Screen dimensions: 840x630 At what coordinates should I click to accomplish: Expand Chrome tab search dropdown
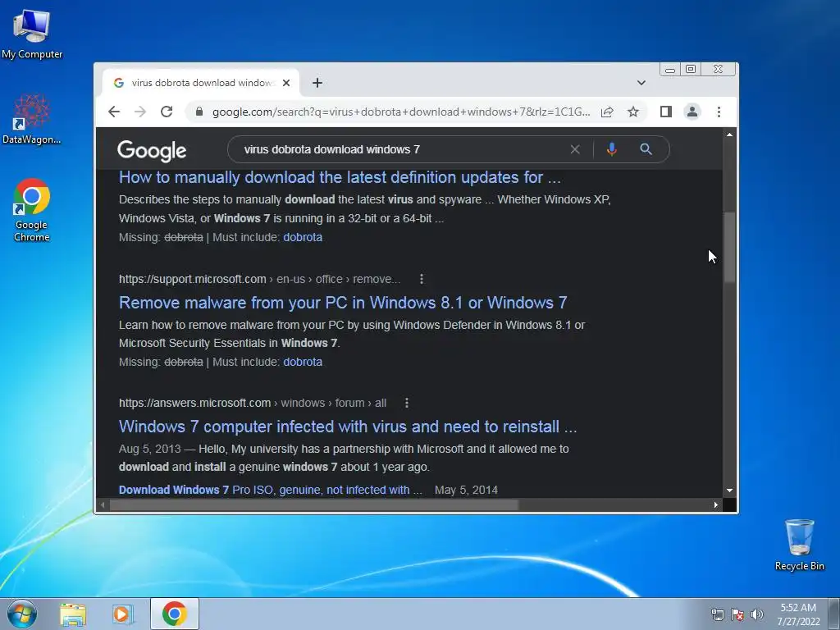641,83
